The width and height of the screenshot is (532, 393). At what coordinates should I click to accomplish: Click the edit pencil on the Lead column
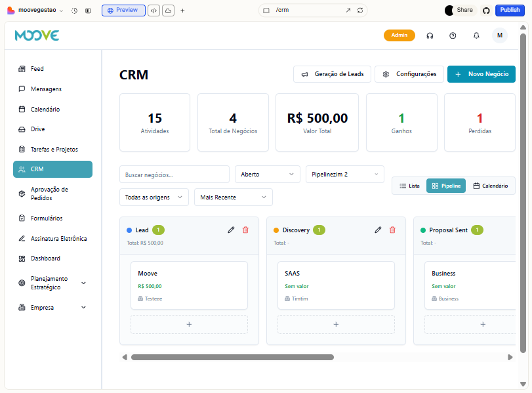pyautogui.click(x=231, y=230)
